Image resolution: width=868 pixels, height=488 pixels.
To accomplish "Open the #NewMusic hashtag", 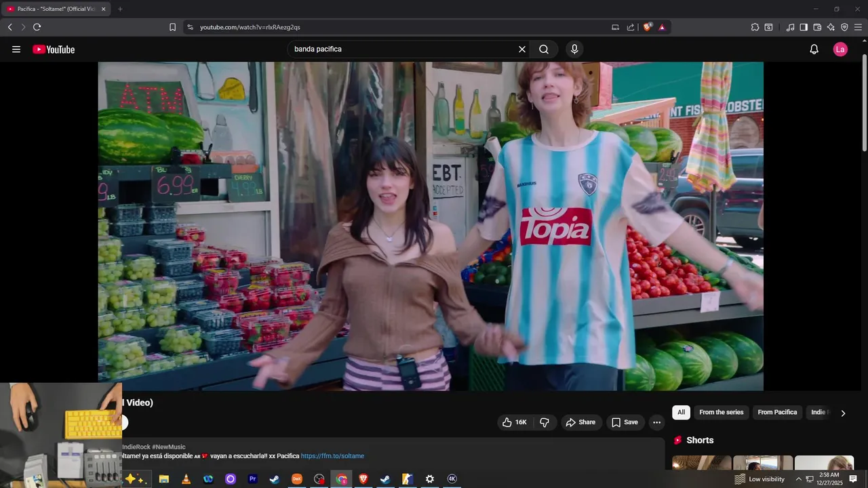I will tap(169, 447).
